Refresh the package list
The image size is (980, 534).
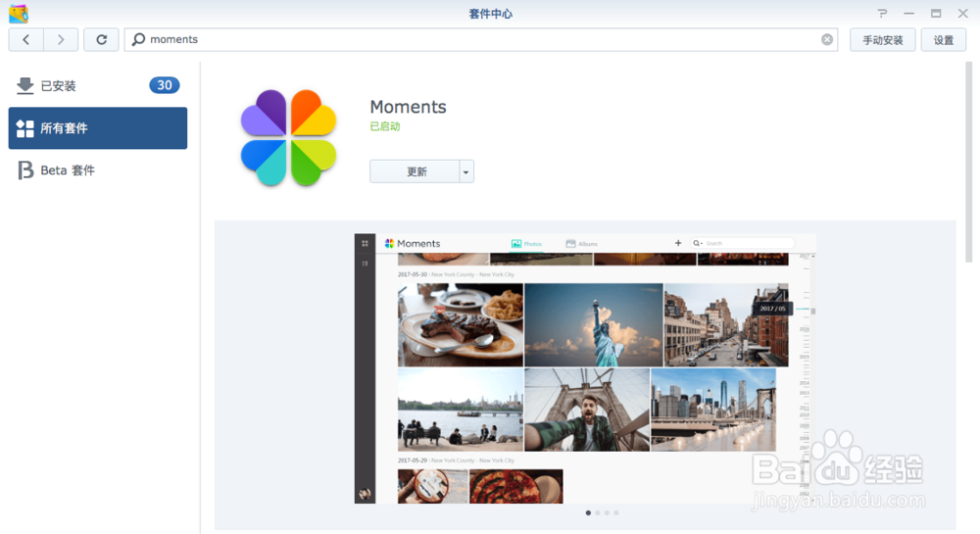point(101,39)
